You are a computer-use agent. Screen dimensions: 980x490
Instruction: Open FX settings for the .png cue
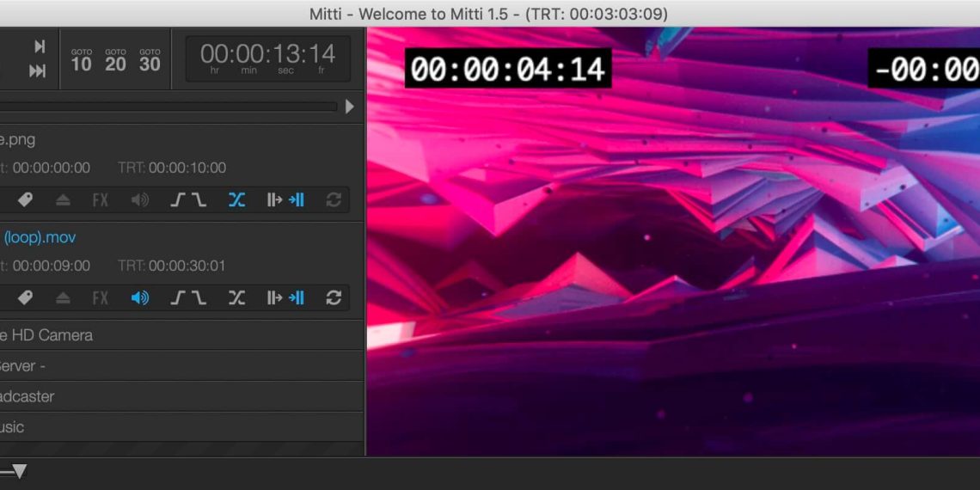click(x=101, y=200)
